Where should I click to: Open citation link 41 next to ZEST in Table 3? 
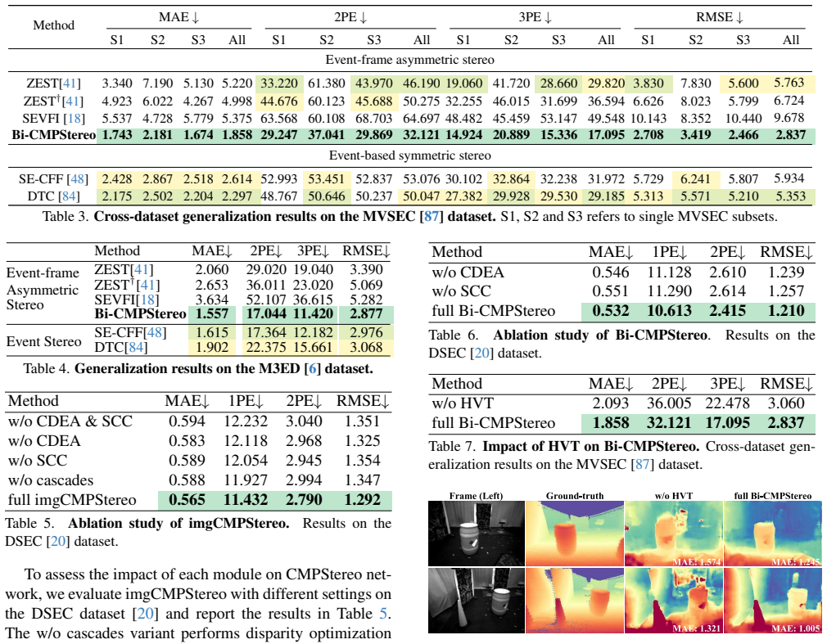click(70, 83)
